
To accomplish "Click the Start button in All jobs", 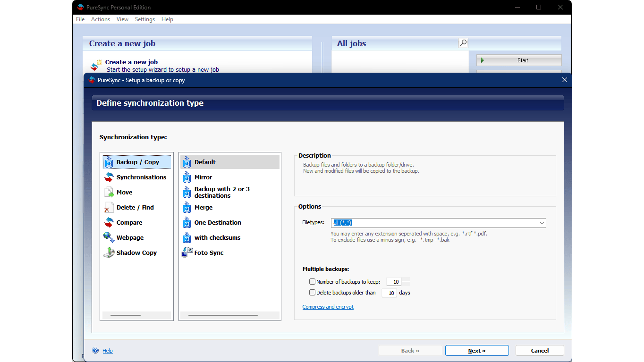I will click(519, 60).
